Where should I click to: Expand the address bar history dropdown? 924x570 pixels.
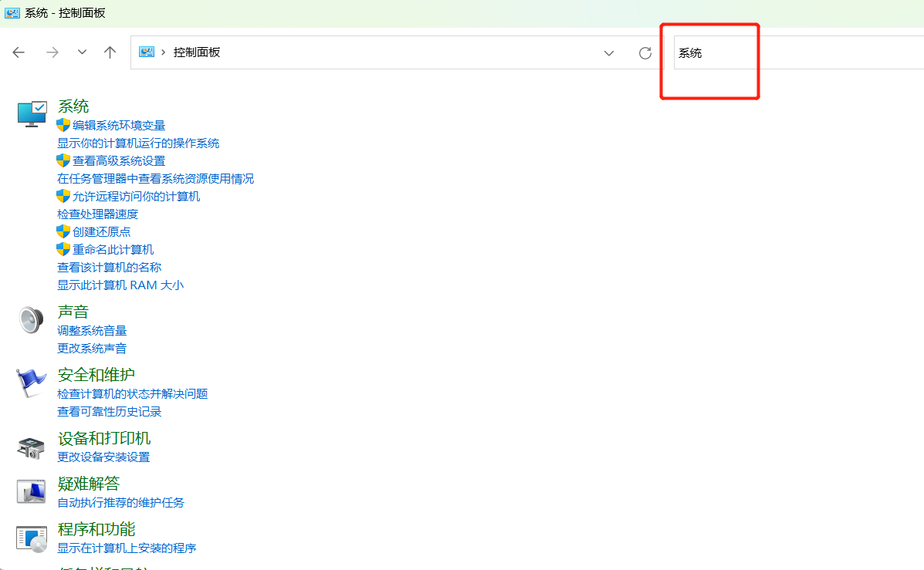(609, 52)
